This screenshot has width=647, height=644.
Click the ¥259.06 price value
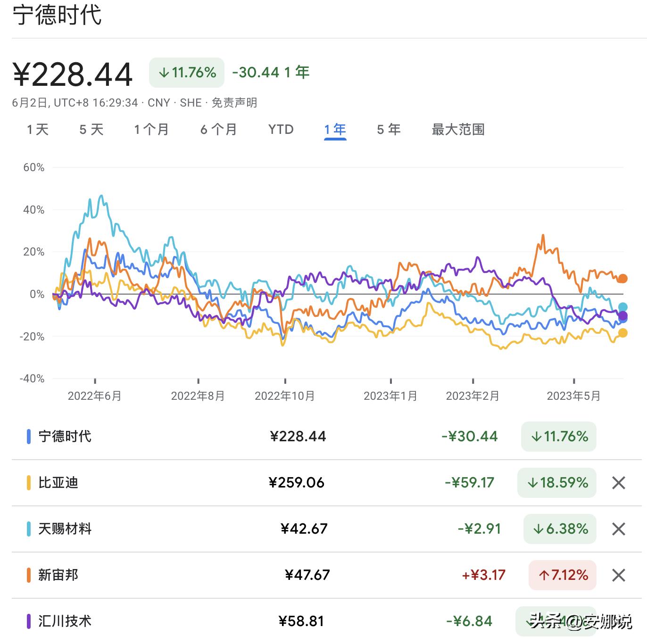[297, 483]
